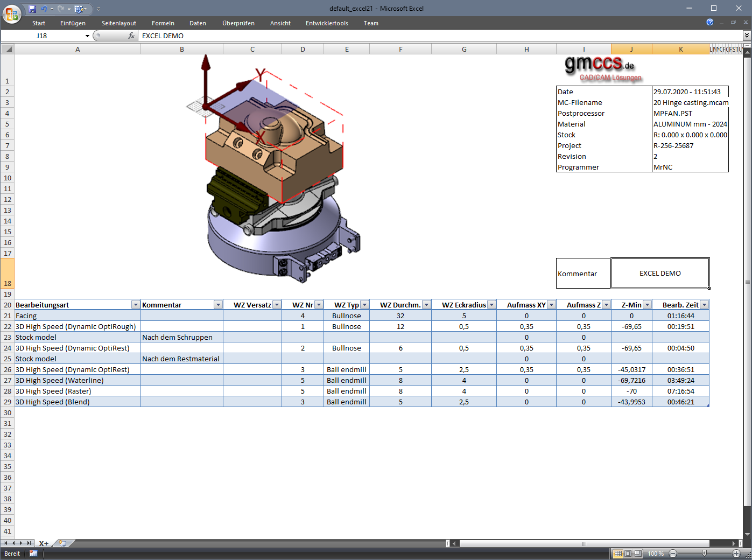
Task: Click the Select All corner button
Action: [7, 49]
